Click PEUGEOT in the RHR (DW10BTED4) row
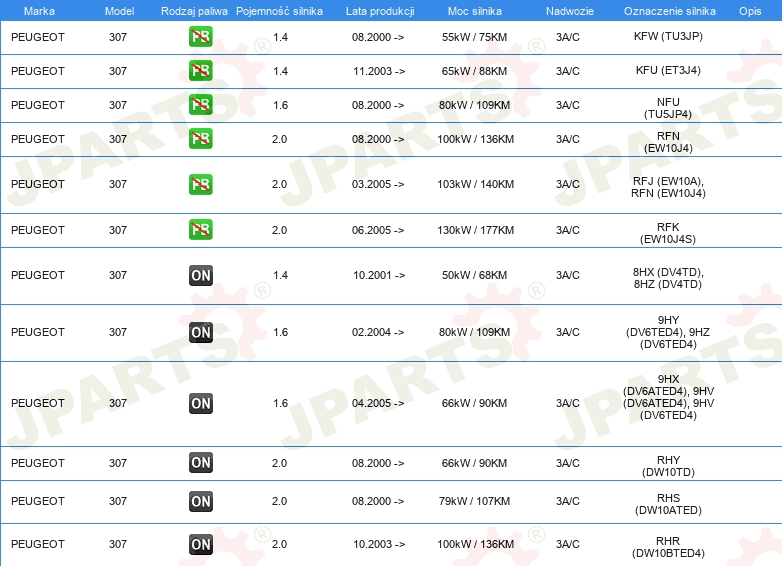 38,545
